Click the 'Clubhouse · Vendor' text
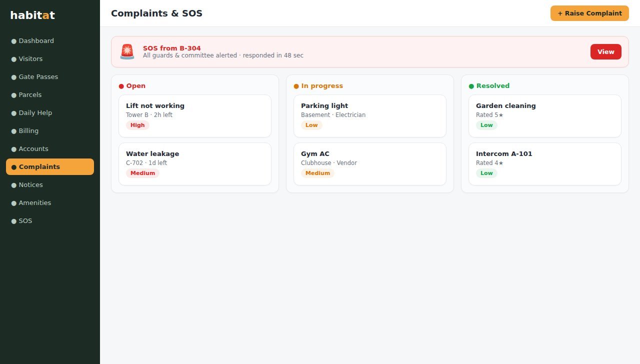This screenshot has width=640, height=364. [x=329, y=163]
